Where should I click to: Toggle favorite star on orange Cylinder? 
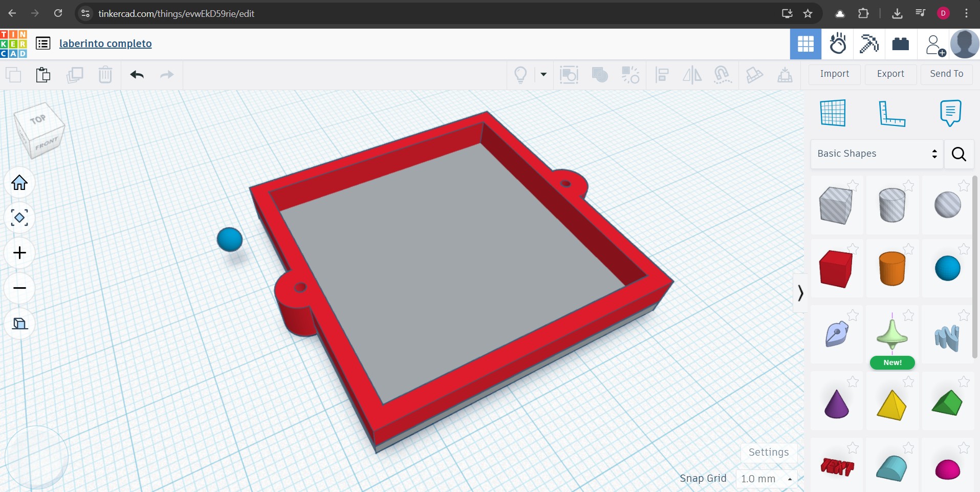(x=908, y=249)
